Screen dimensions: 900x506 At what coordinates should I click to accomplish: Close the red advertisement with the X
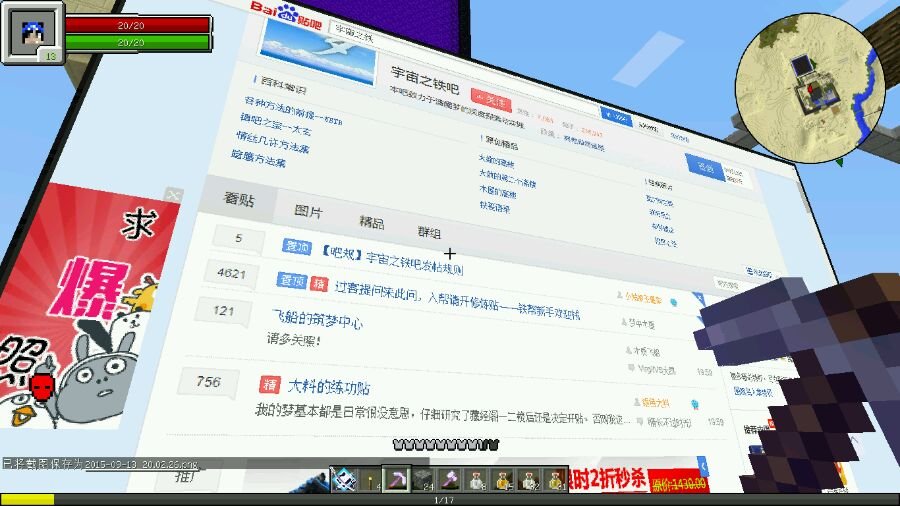(173, 195)
